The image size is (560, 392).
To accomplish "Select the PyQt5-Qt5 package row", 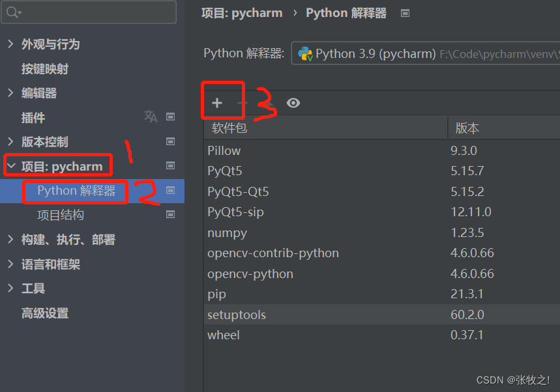I will coord(382,191).
